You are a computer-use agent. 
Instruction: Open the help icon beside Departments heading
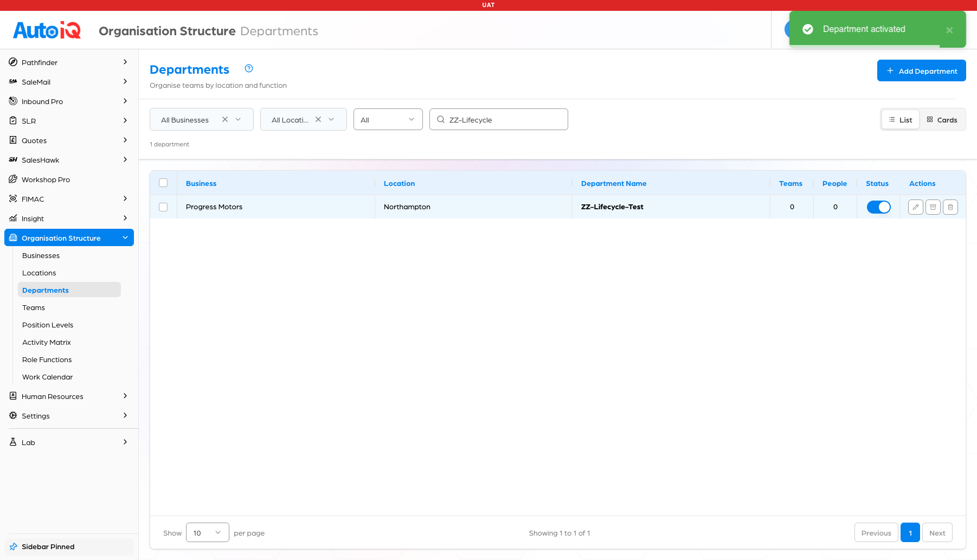(249, 68)
